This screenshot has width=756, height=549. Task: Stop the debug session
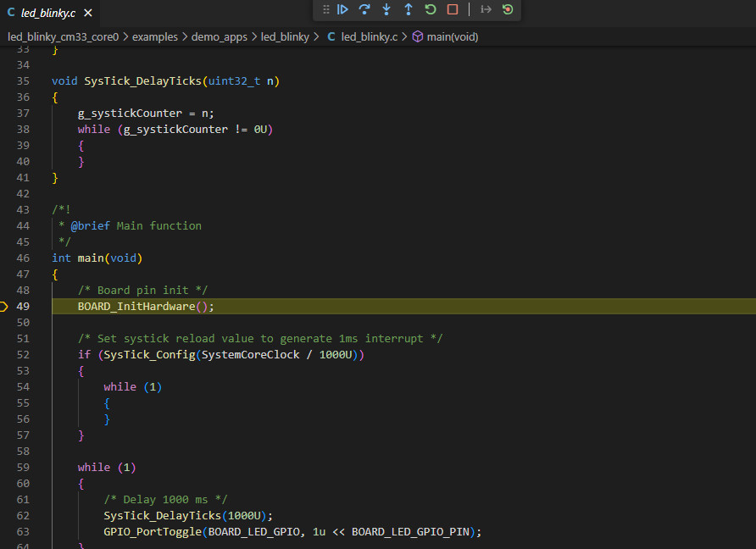click(452, 9)
